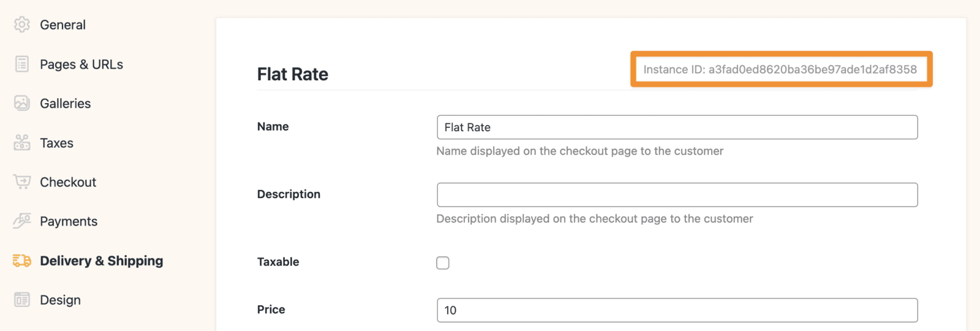Switch to Taxes settings
Viewport: 980px width, 331px height.
pyautogui.click(x=56, y=143)
